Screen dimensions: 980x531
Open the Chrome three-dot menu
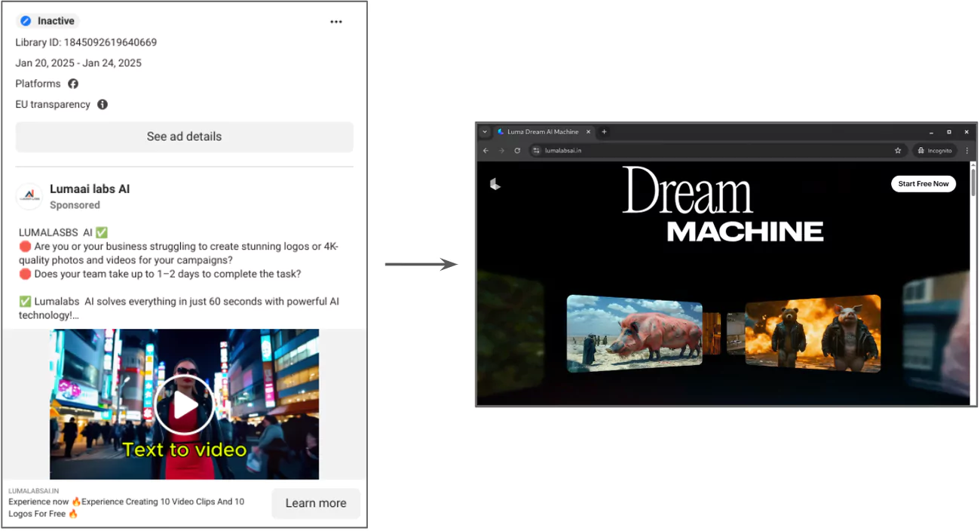[967, 151]
